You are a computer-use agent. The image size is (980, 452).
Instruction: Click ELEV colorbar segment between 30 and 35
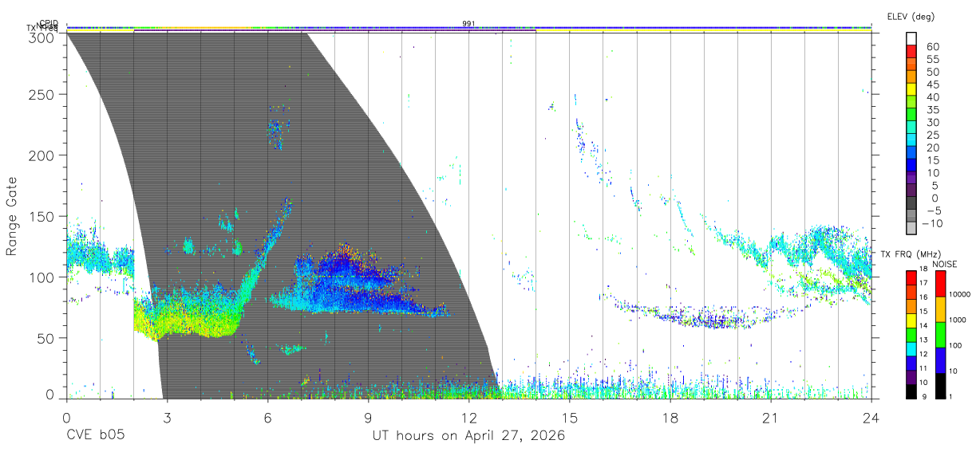(911, 116)
